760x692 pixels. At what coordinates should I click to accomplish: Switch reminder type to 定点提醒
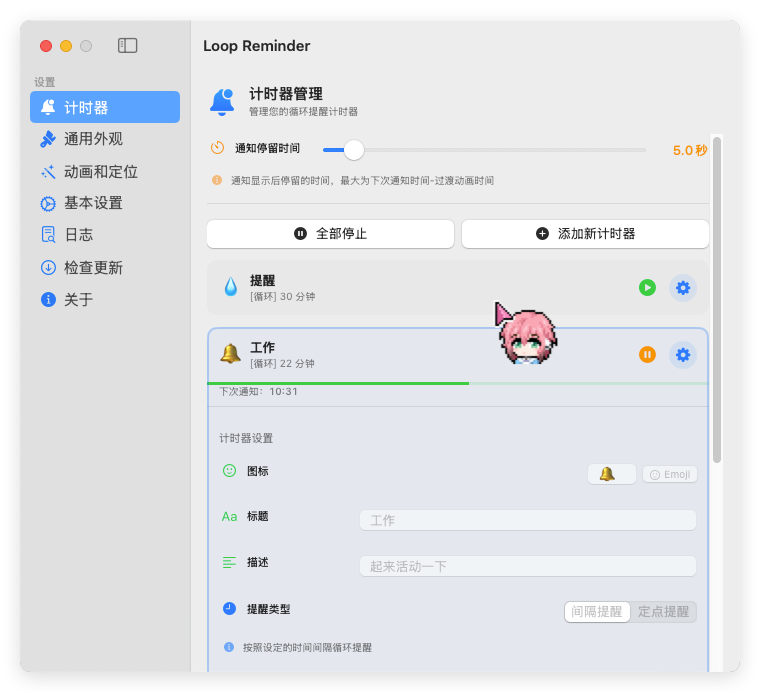(664, 612)
